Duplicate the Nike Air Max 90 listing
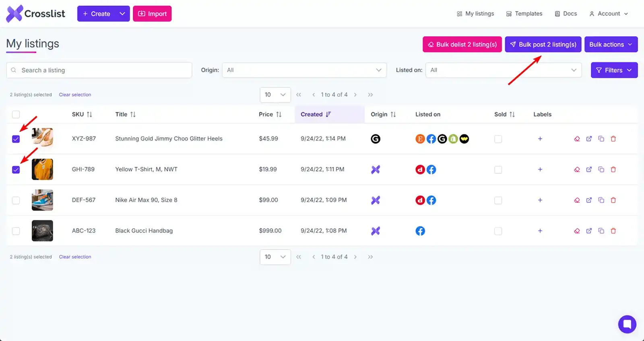Image resolution: width=644 pixels, height=341 pixels. tap(601, 200)
